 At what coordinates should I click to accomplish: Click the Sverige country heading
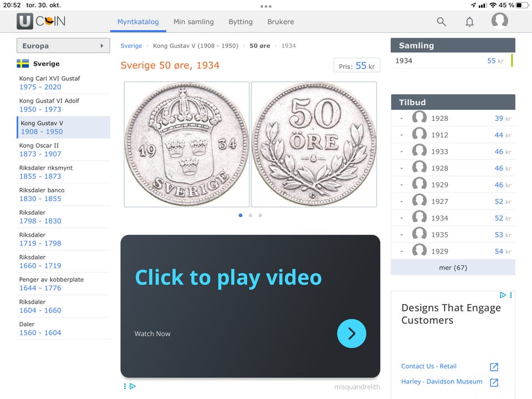[x=46, y=63]
